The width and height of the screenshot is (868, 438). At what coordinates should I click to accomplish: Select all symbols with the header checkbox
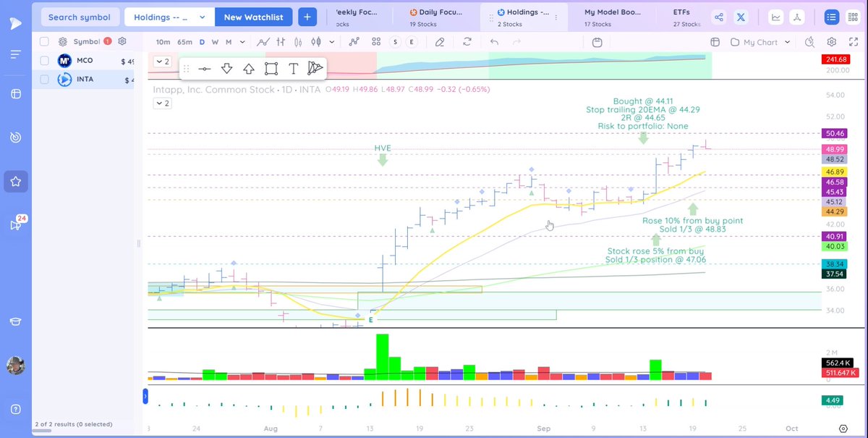[x=44, y=41]
